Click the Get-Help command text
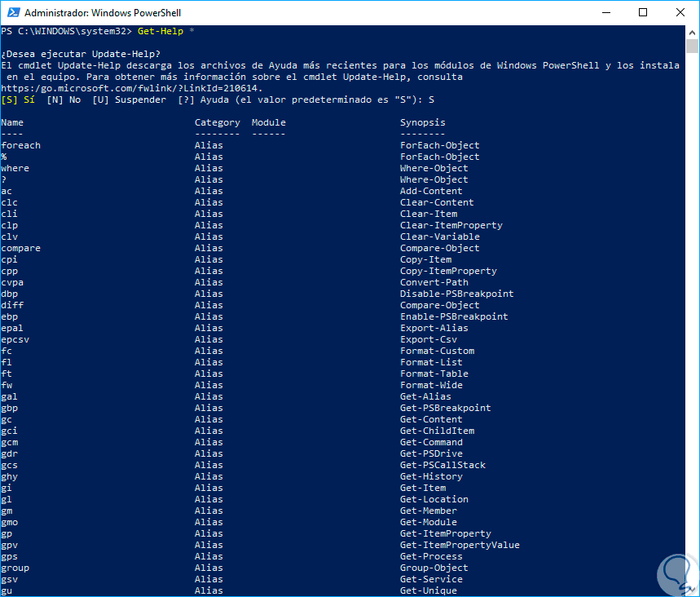This screenshot has height=597, width=700. click(161, 31)
